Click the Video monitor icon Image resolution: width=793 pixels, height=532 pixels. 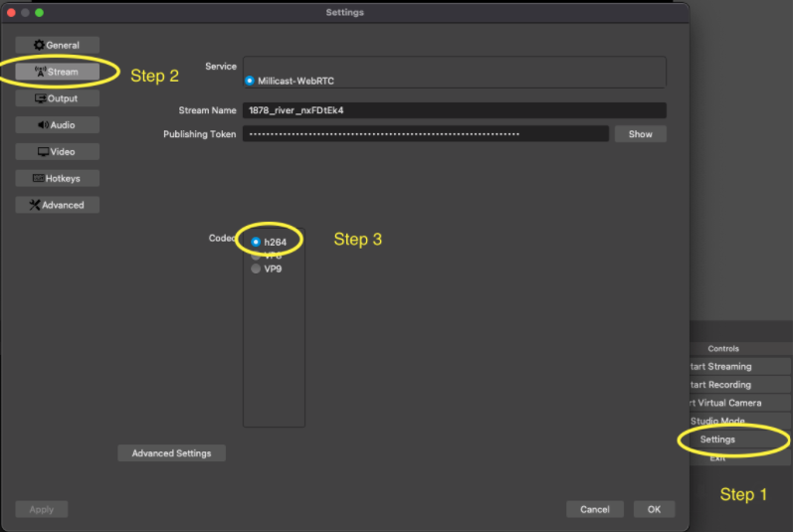tap(43, 152)
